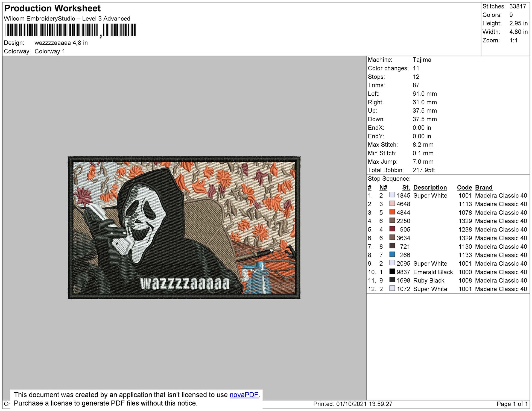
Task: Click the 'St.' column header
Action: point(406,187)
